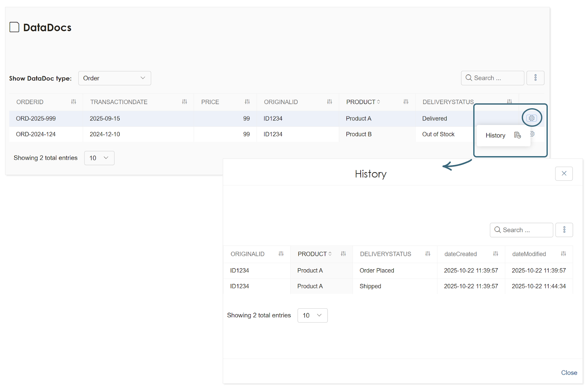Select the ORD-2024-124 order row
This screenshot has height=388, width=588.
coord(36,134)
